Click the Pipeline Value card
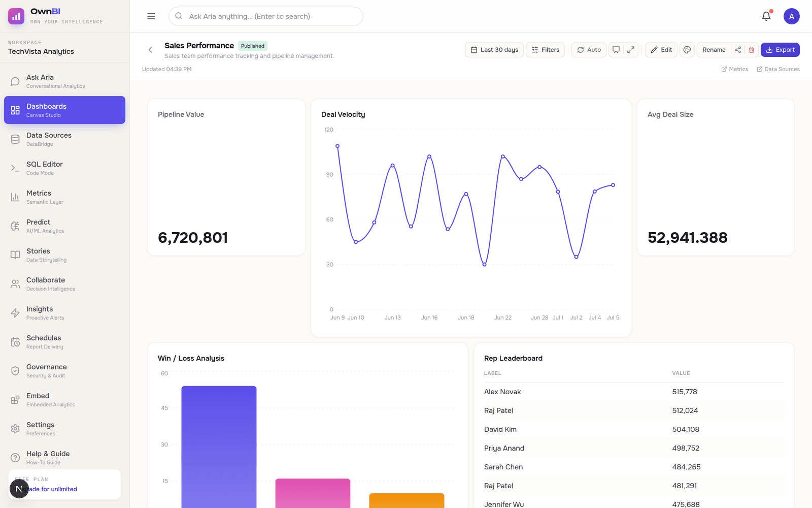Viewport: 812px width, 508px height. [226, 177]
